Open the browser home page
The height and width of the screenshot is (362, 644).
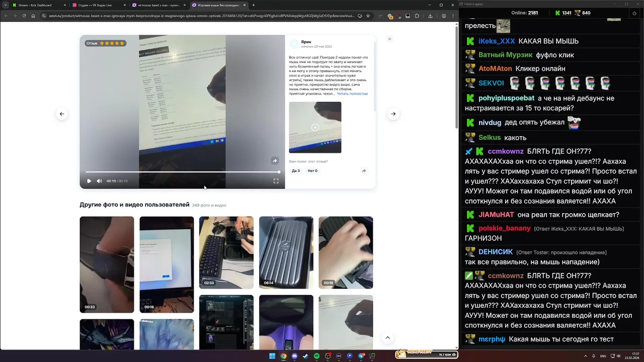tap(33, 16)
